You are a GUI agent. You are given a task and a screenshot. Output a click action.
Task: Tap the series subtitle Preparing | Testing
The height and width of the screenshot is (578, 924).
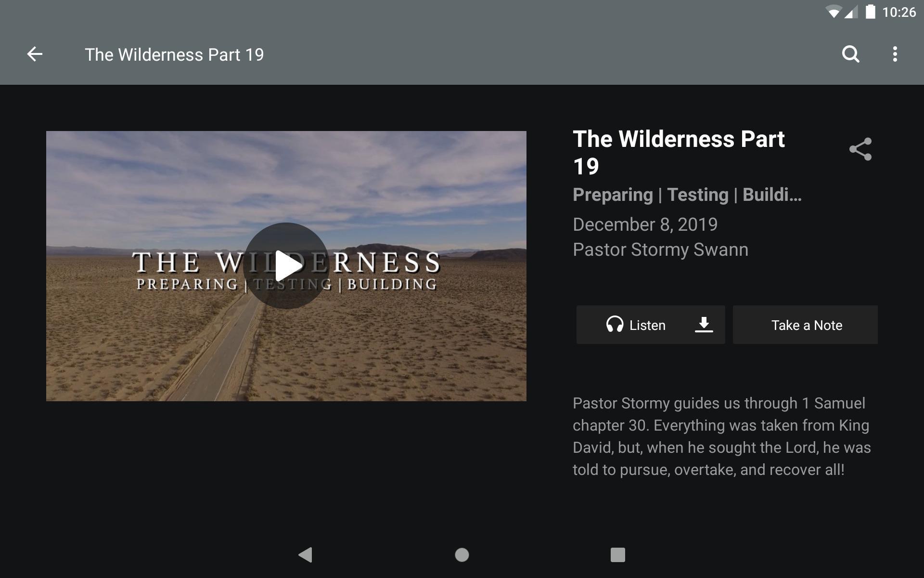coord(687,195)
